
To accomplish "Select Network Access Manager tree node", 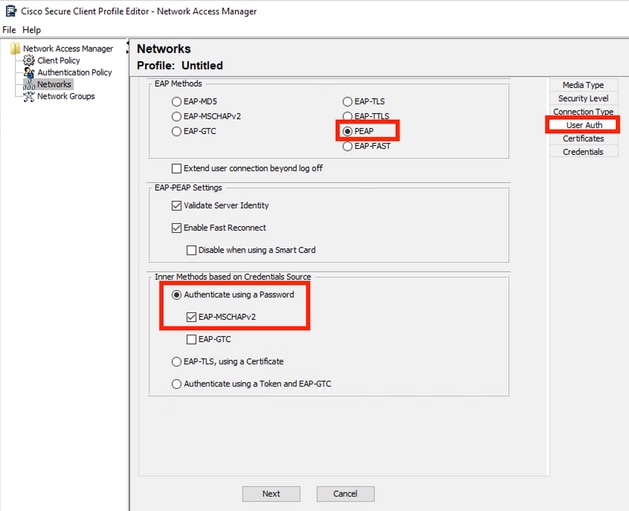I will (x=68, y=49).
